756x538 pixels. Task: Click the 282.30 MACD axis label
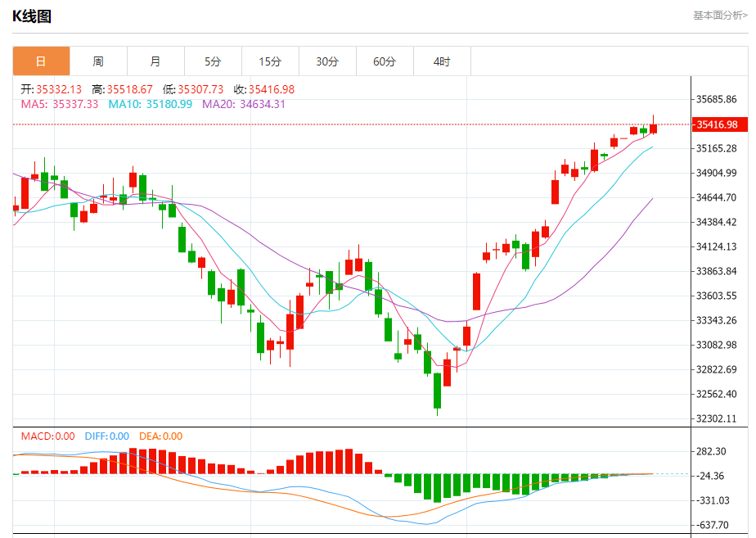pos(711,452)
